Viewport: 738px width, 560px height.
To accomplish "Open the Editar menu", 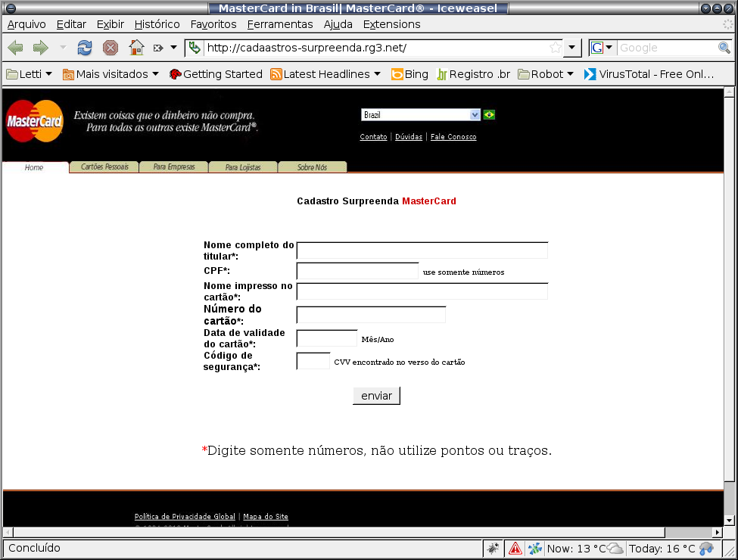I will [72, 24].
